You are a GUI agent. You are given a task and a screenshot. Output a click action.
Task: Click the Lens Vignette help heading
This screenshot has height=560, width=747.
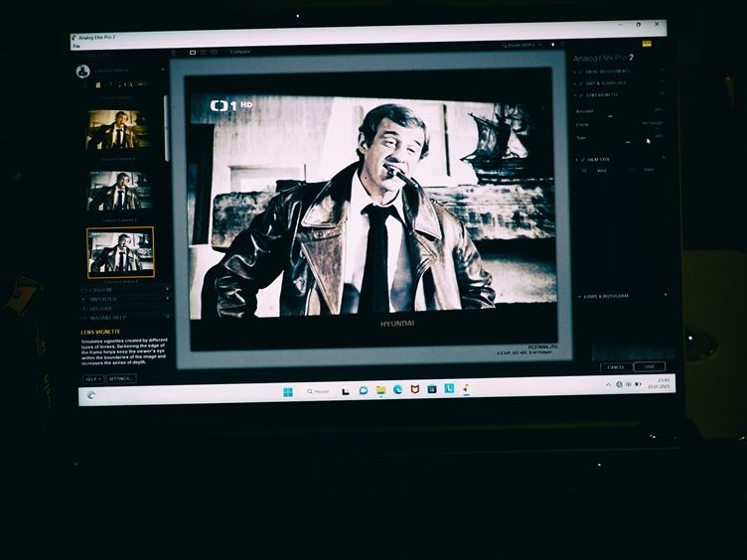(x=100, y=332)
